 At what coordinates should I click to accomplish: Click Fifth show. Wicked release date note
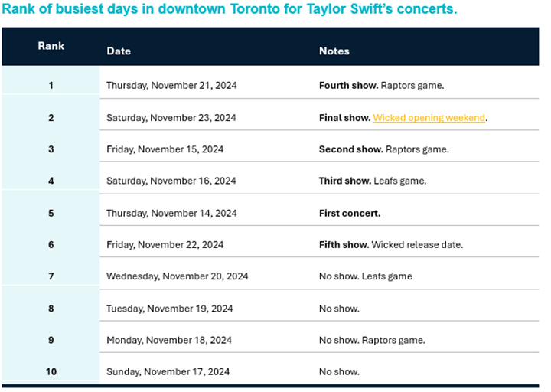coord(391,245)
